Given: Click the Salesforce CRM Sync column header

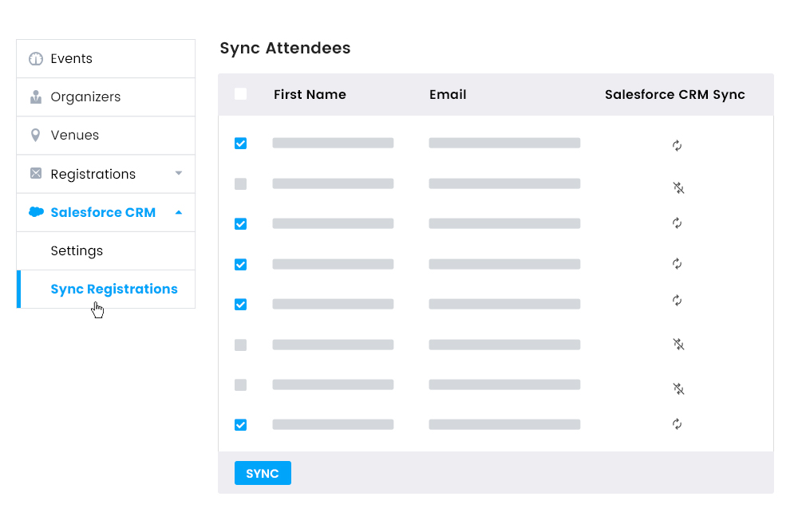Looking at the screenshot, I should click(674, 93).
